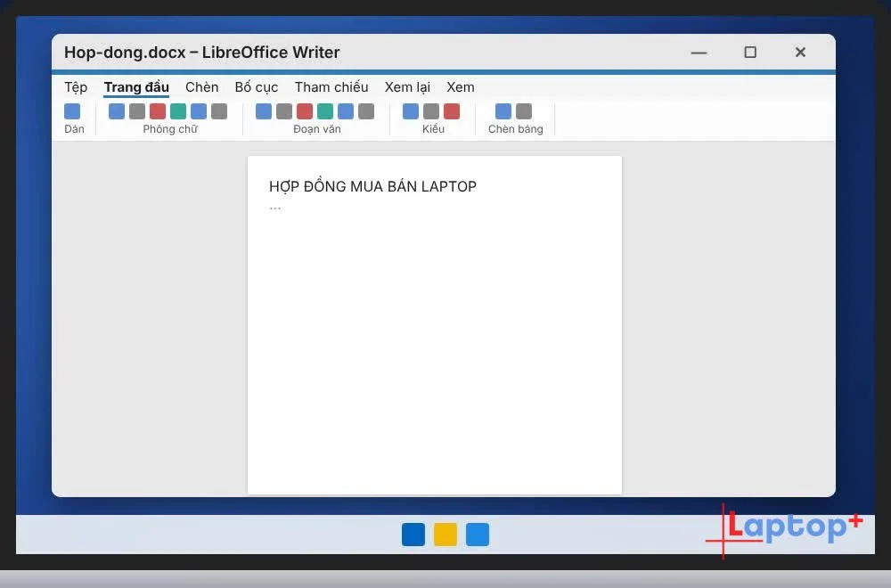The height and width of the screenshot is (588, 891).
Task: Open the light blue taskbar app icon
Action: tap(478, 535)
